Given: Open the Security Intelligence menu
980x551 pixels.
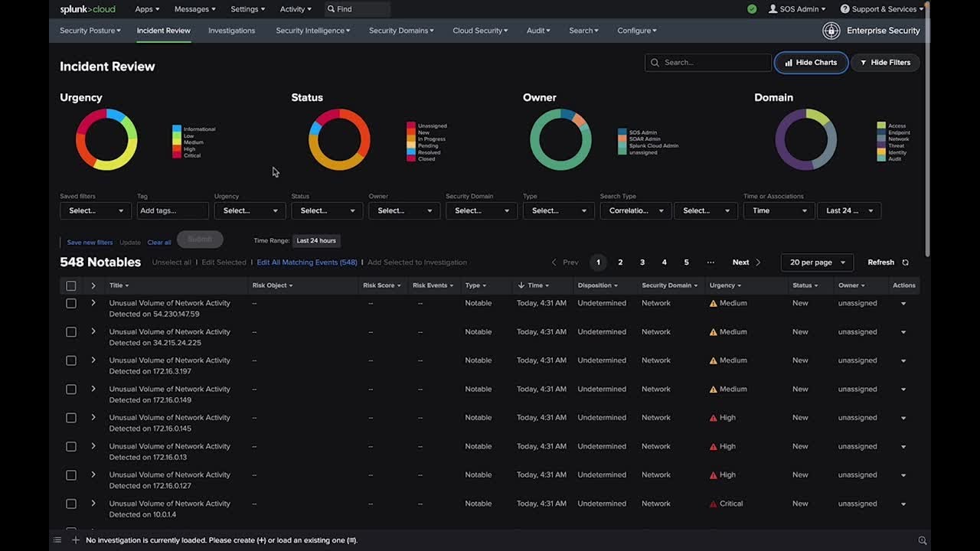Looking at the screenshot, I should (313, 31).
